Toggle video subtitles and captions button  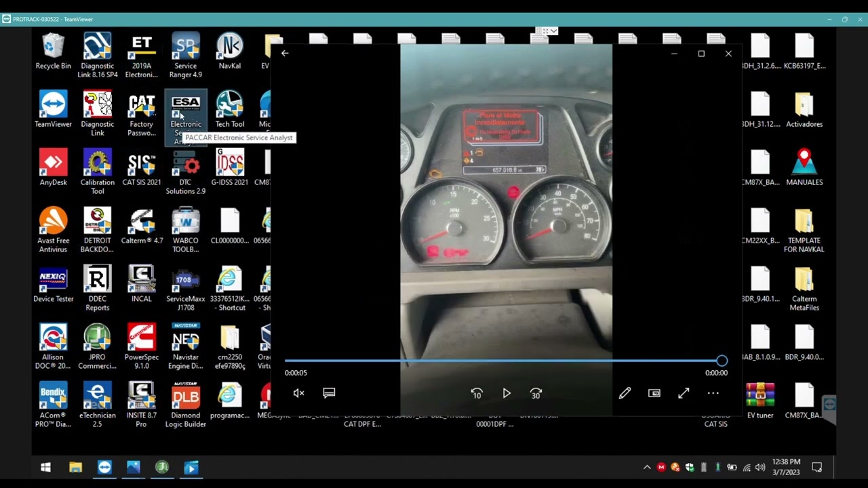tap(329, 393)
